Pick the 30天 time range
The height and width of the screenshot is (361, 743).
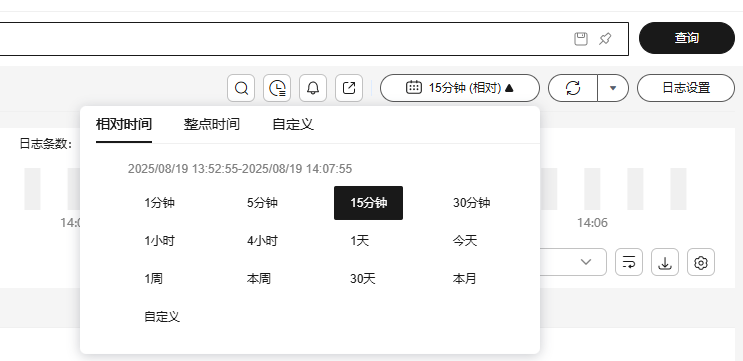(x=363, y=279)
